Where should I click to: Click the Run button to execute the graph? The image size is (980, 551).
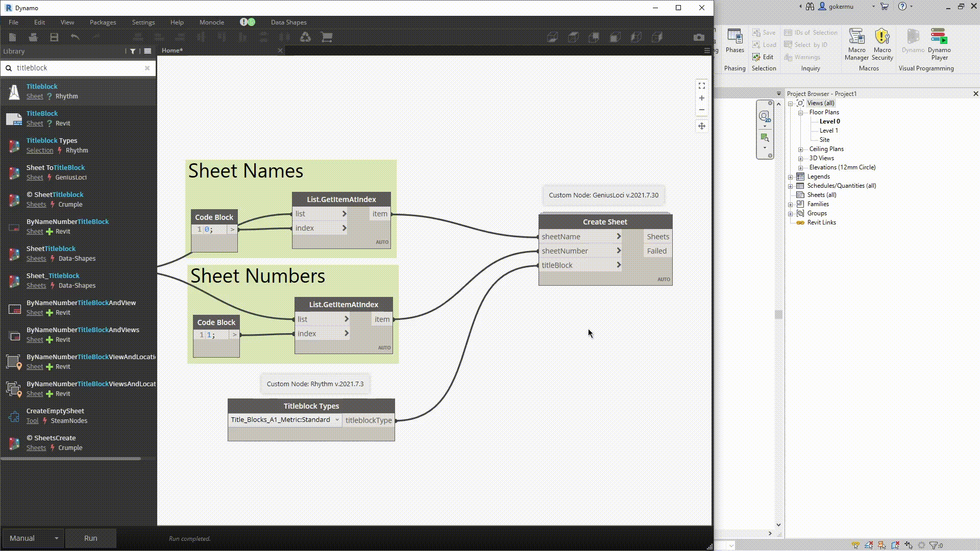pyautogui.click(x=90, y=538)
